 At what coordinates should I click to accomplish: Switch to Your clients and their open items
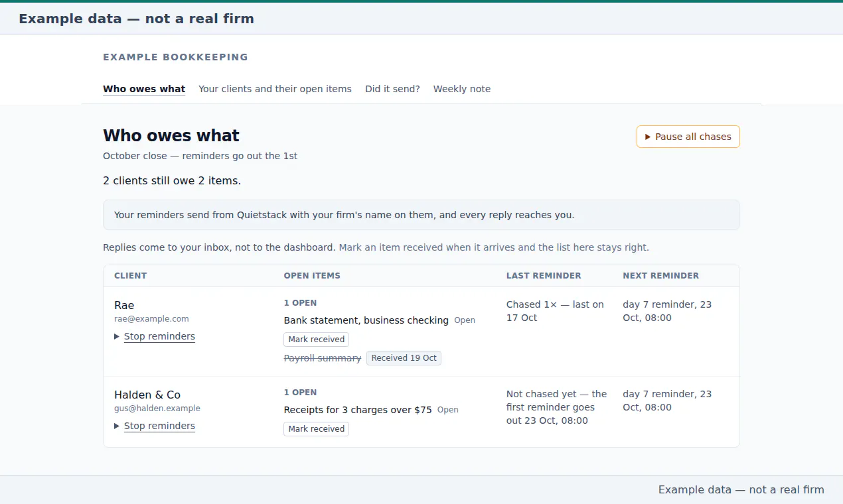[x=275, y=89]
